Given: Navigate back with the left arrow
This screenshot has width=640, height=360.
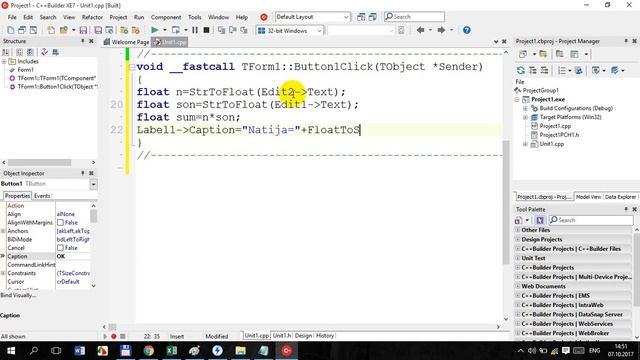Looking at the screenshot, I should point(420,30).
